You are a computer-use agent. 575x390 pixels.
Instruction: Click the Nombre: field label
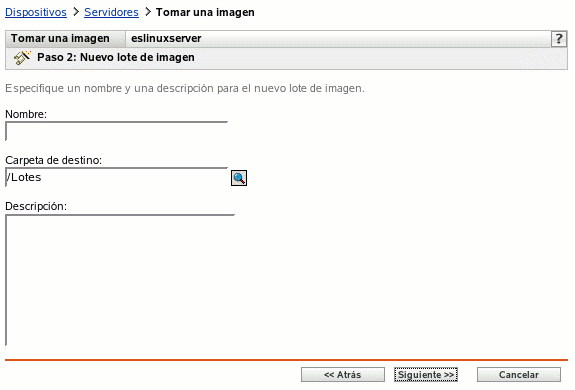pos(26,114)
